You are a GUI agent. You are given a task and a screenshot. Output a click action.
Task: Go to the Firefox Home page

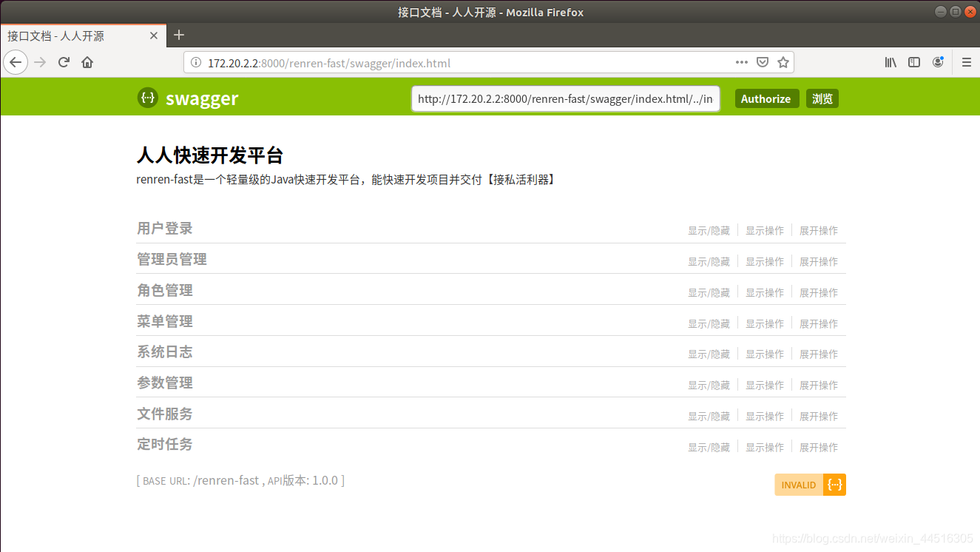pyautogui.click(x=87, y=62)
